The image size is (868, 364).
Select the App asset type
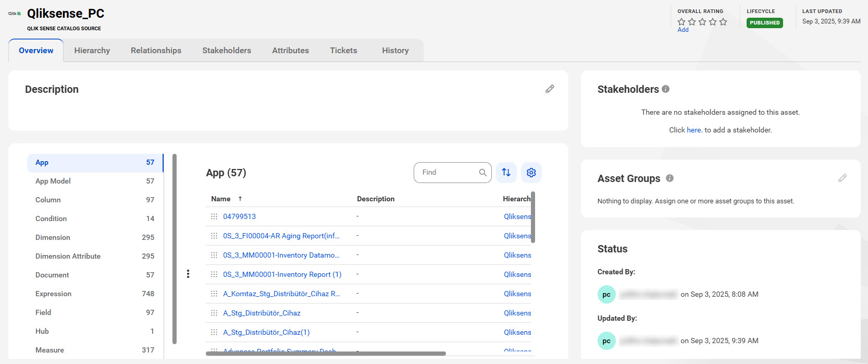[x=95, y=163]
